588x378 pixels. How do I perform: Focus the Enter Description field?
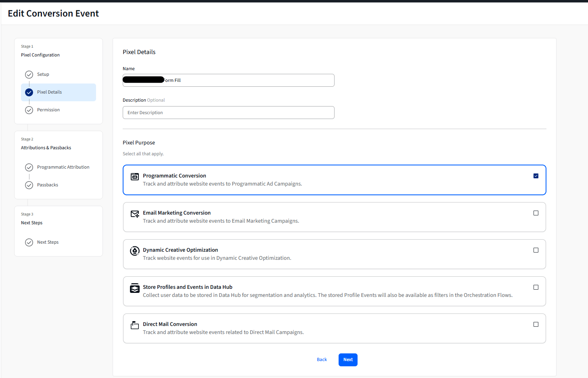[x=228, y=113]
